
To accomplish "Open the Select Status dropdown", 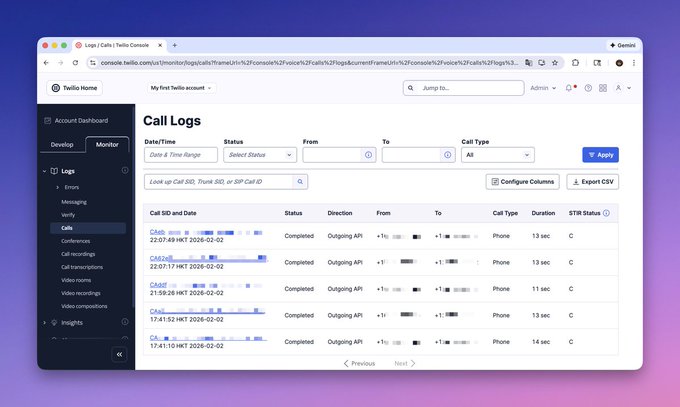I will (260, 155).
